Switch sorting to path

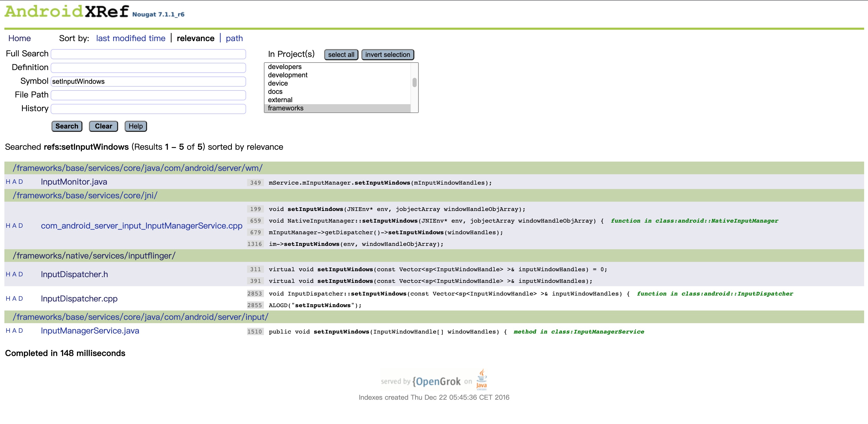(234, 38)
